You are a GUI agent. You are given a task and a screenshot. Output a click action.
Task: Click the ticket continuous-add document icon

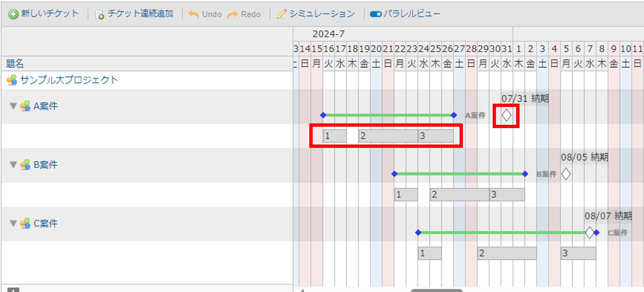point(99,14)
